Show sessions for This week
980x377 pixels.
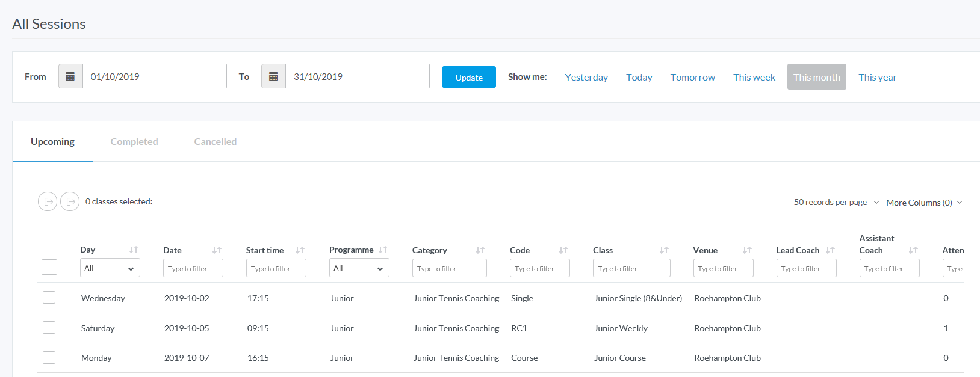point(754,77)
